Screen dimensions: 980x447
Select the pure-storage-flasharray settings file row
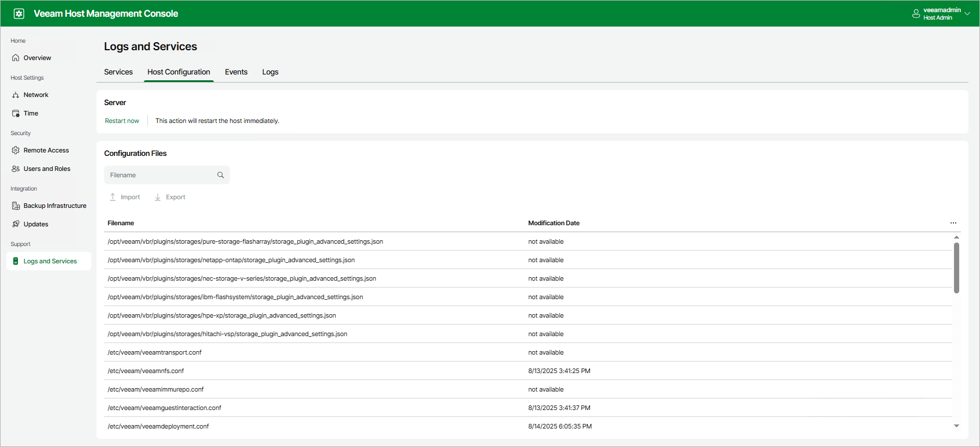tap(528, 241)
